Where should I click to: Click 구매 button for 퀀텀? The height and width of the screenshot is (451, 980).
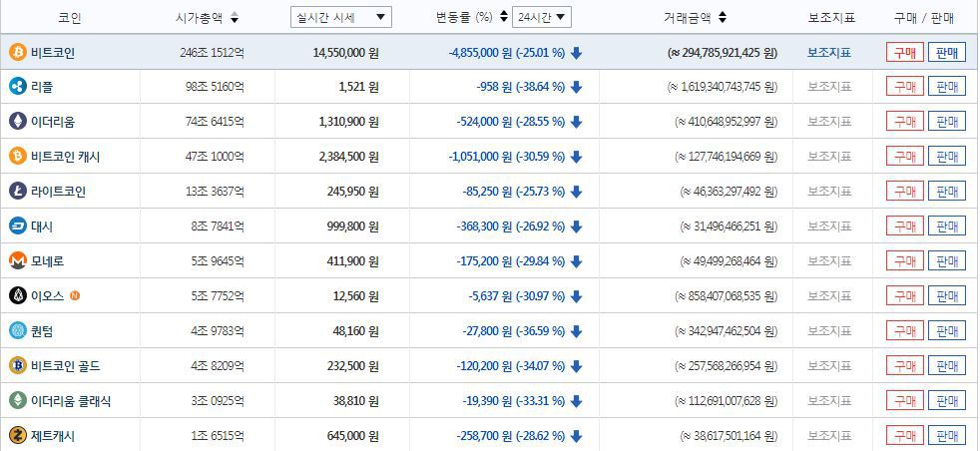(904, 330)
